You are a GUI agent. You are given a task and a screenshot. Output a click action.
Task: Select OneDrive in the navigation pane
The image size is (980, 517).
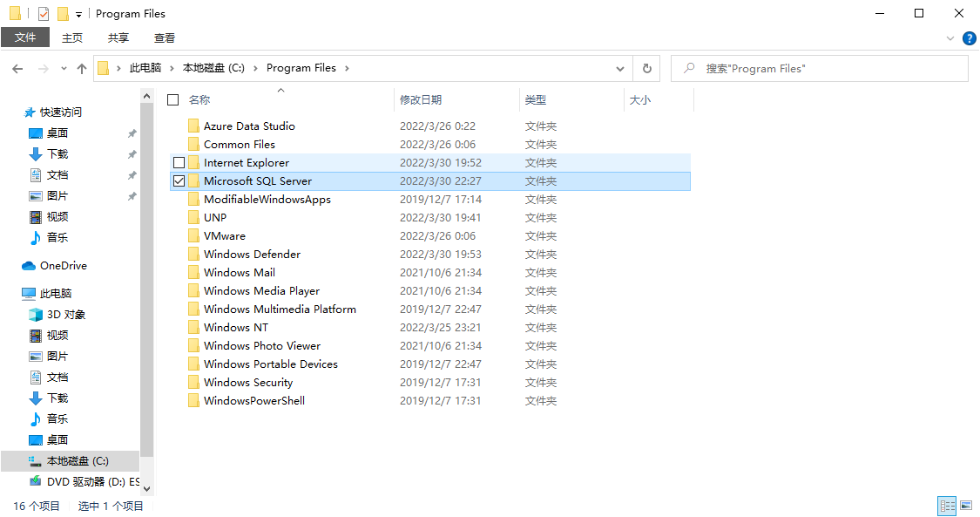point(63,266)
